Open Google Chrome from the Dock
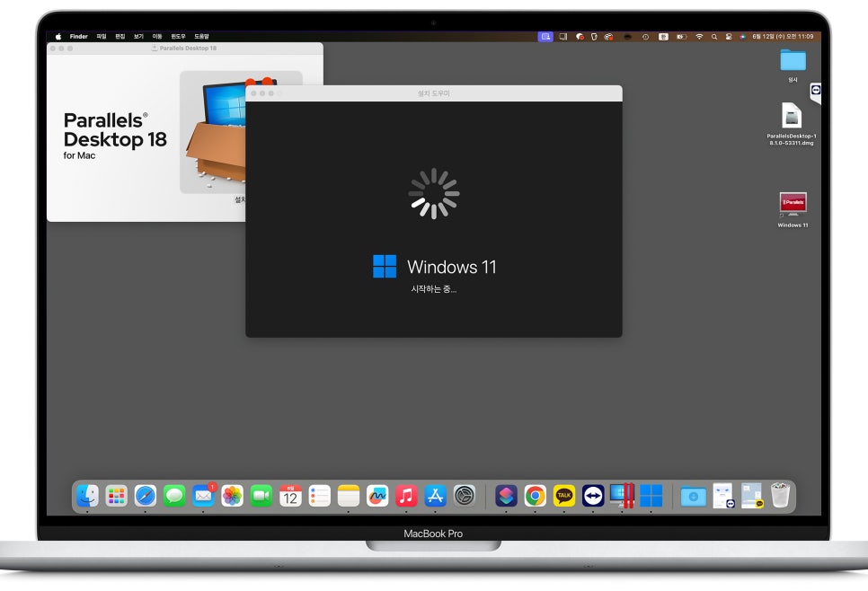 tap(536, 496)
